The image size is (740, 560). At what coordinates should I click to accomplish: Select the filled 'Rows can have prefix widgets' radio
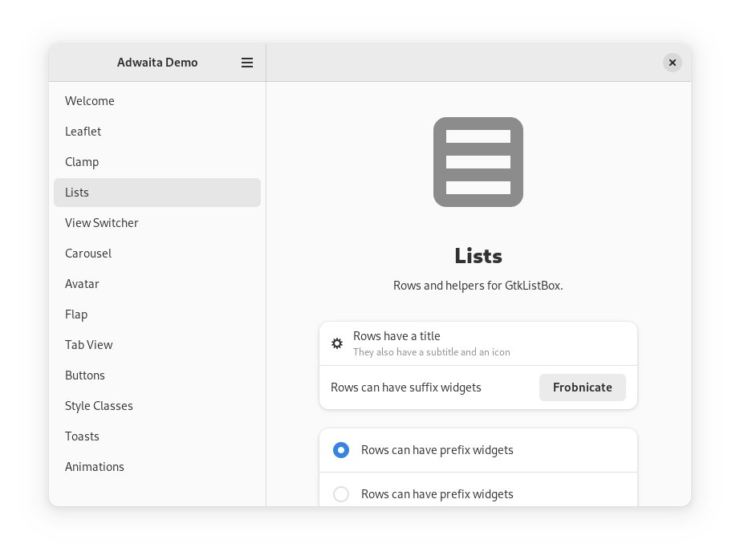[x=341, y=450]
